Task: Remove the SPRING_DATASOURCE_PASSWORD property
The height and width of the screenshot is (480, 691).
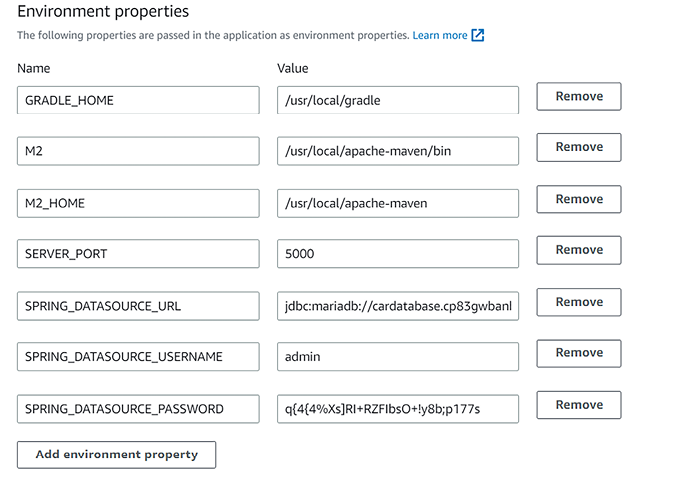Action: [x=579, y=405]
